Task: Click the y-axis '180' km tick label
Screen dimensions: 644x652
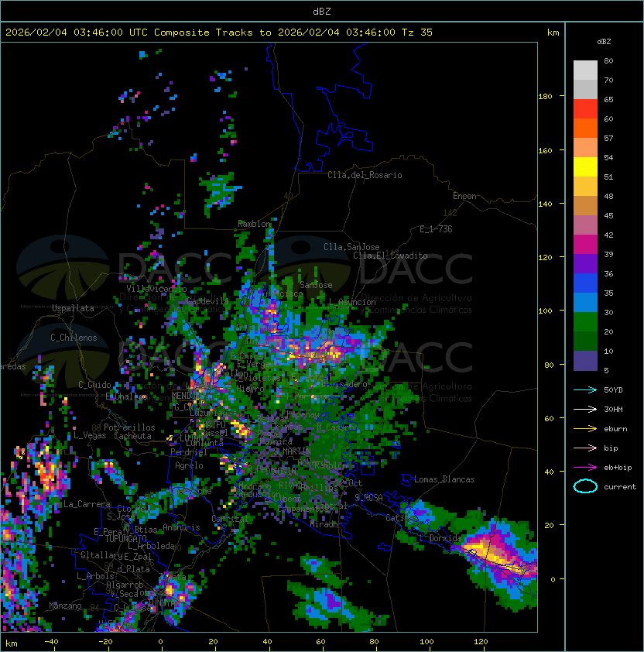Action: click(x=545, y=97)
